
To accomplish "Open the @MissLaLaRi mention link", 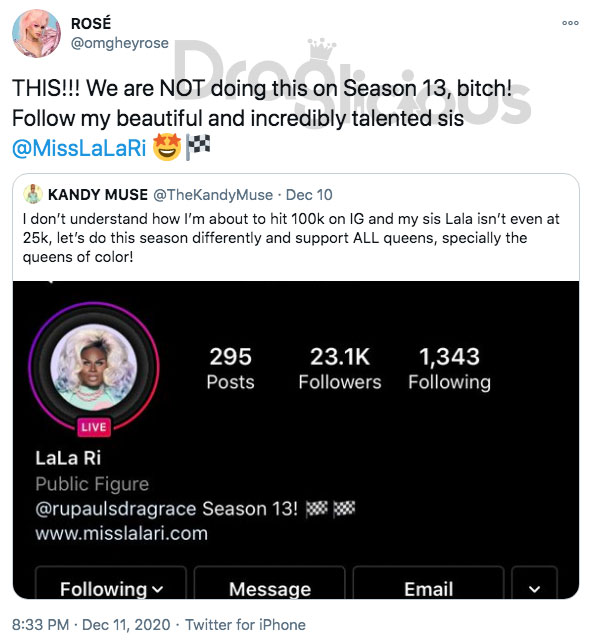I will [79, 147].
